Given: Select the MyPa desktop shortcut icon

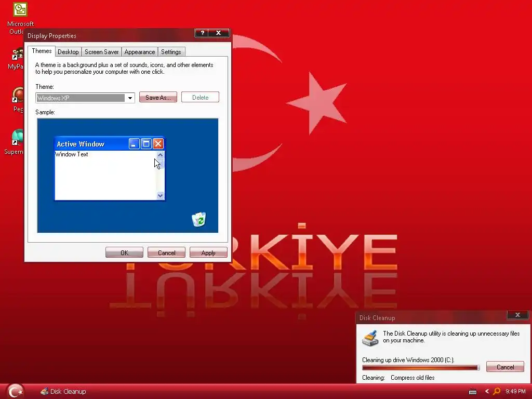Looking at the screenshot, I should (x=18, y=54).
